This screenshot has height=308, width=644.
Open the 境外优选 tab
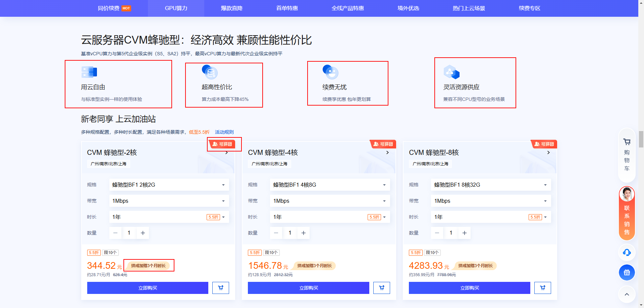[408, 8]
